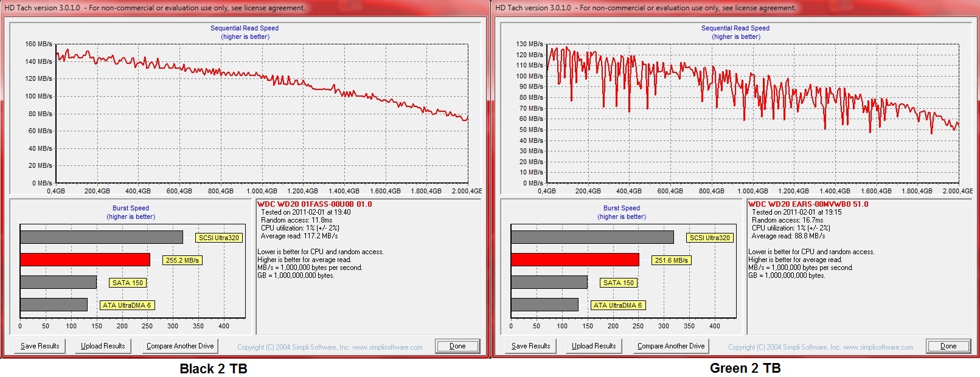Screen dimensions: 980x377
Task: Open Compare Another Drive in the Green 2 TB window
Action: (x=671, y=346)
